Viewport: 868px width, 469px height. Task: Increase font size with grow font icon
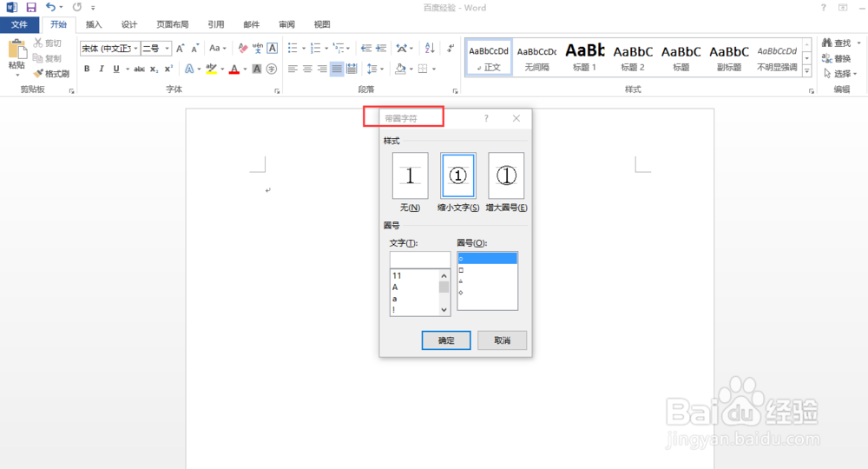click(180, 48)
